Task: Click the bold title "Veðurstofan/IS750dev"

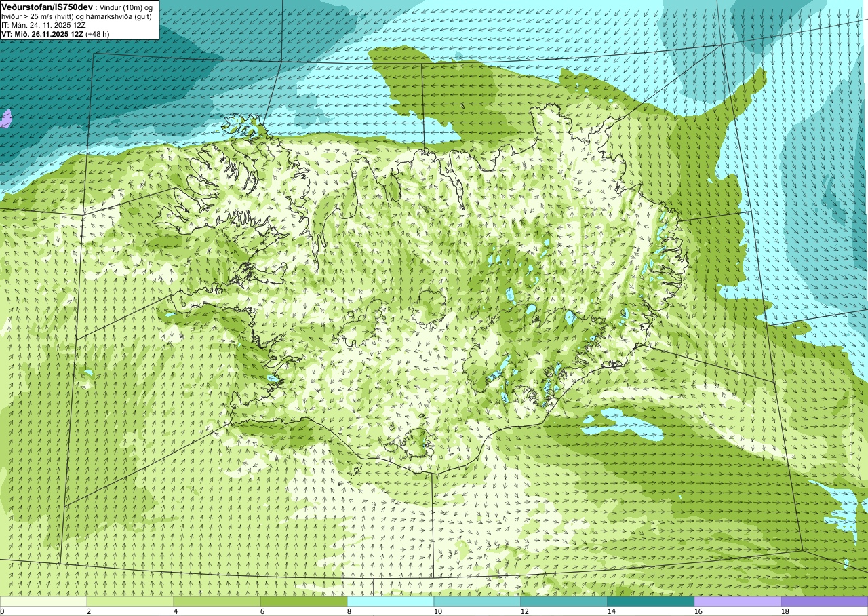Action: [47, 7]
